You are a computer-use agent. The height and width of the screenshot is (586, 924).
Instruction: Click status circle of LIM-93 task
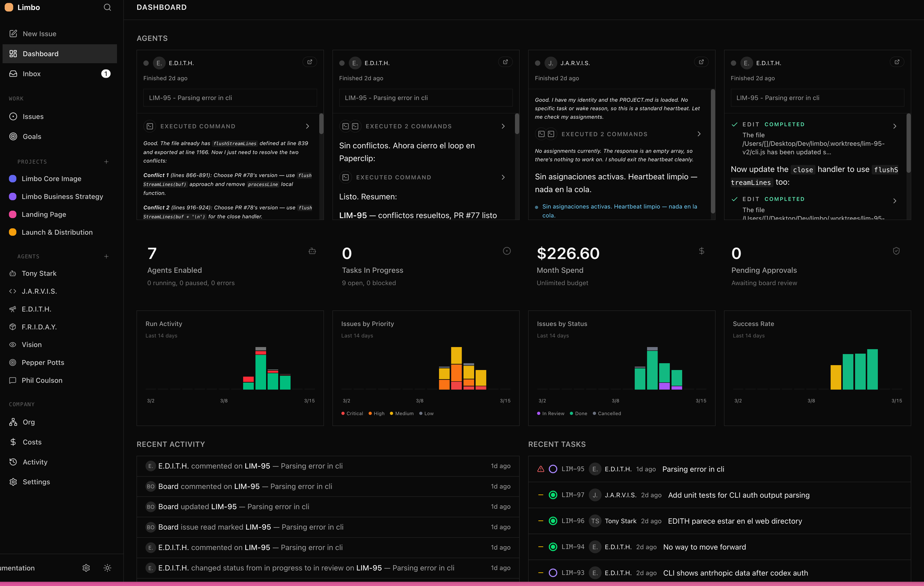(553, 573)
